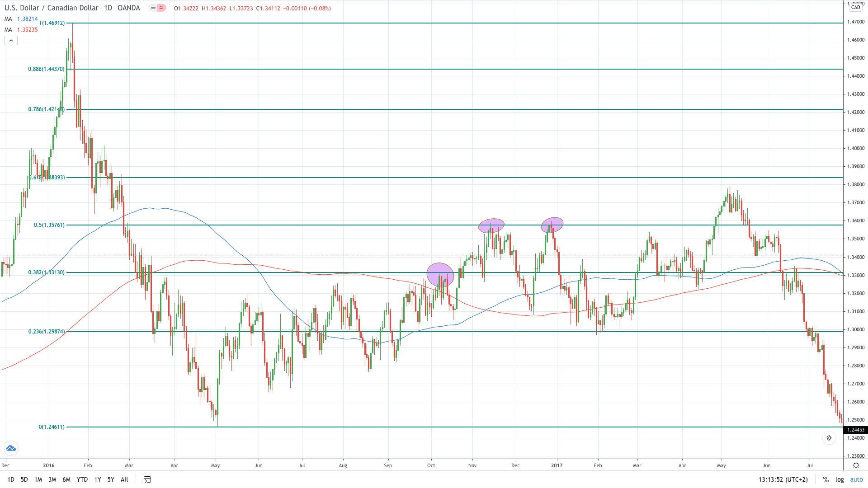Image resolution: width=868 pixels, height=488 pixels.
Task: Collapse the chart legend with the chevron
Action: point(10,40)
